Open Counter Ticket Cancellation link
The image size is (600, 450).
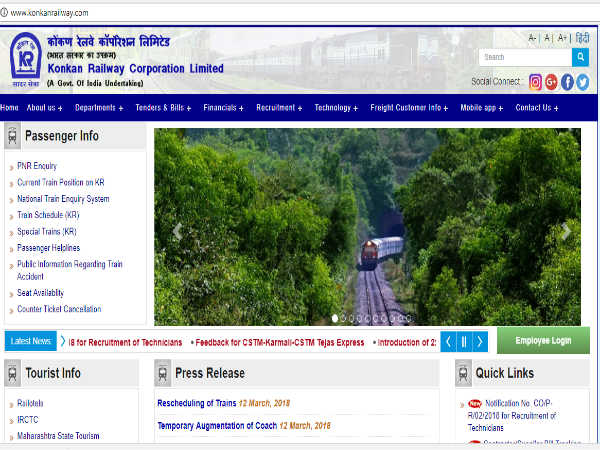59,309
